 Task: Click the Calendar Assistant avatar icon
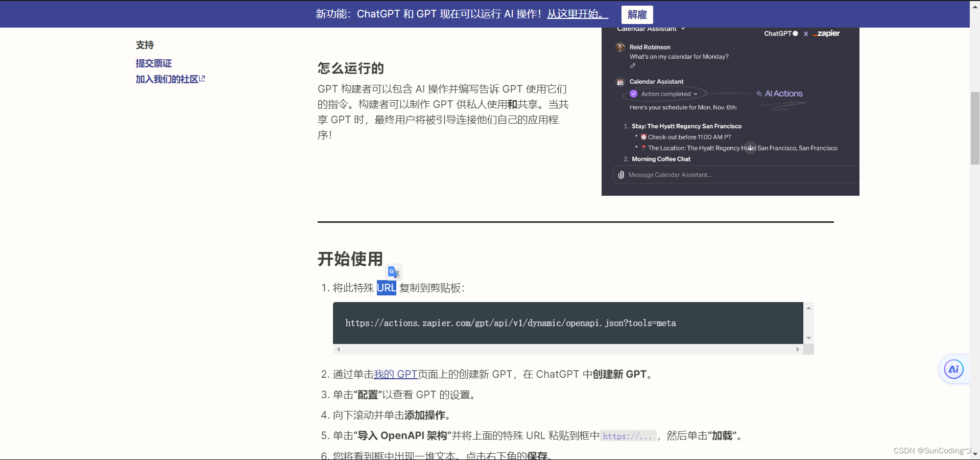[620, 82]
